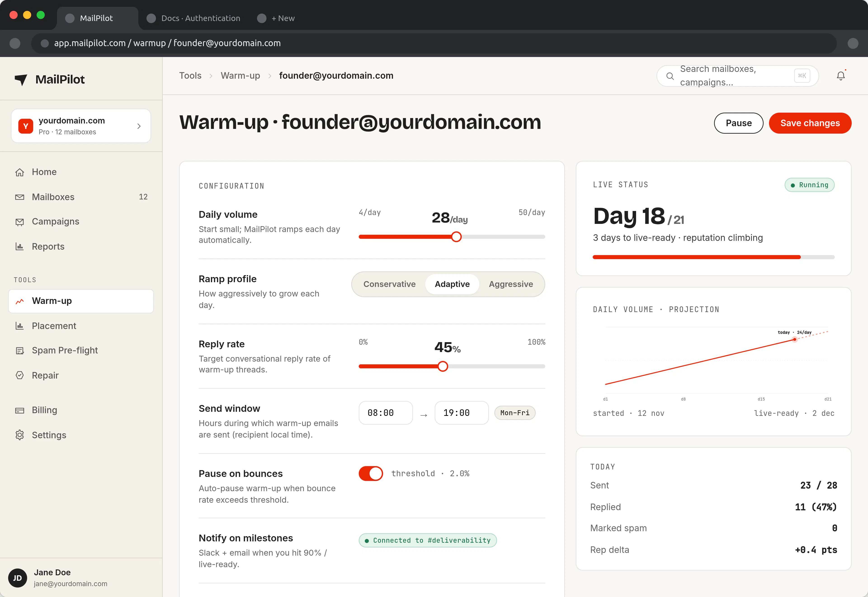The width and height of the screenshot is (868, 597).
Task: Select the Conservative ramp profile
Action: coord(389,284)
